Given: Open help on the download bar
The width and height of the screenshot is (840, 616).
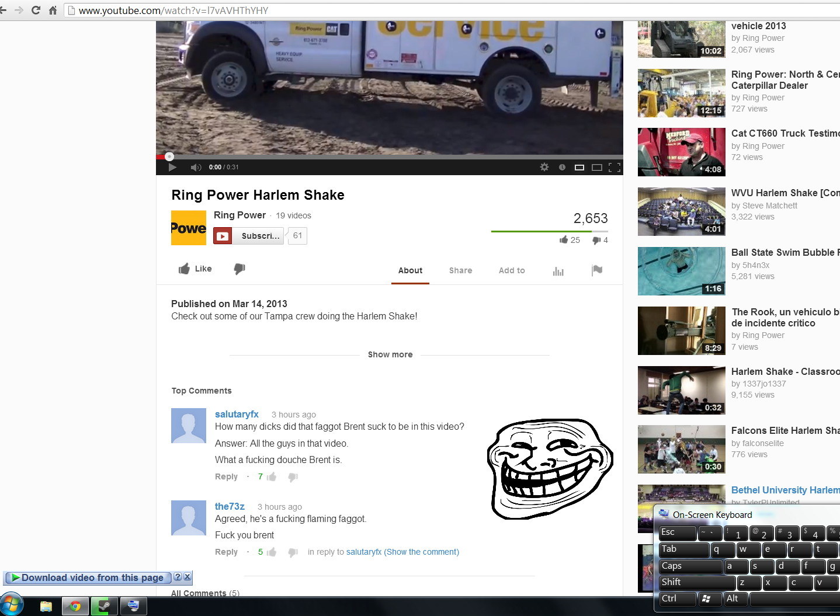Looking at the screenshot, I should click(178, 577).
